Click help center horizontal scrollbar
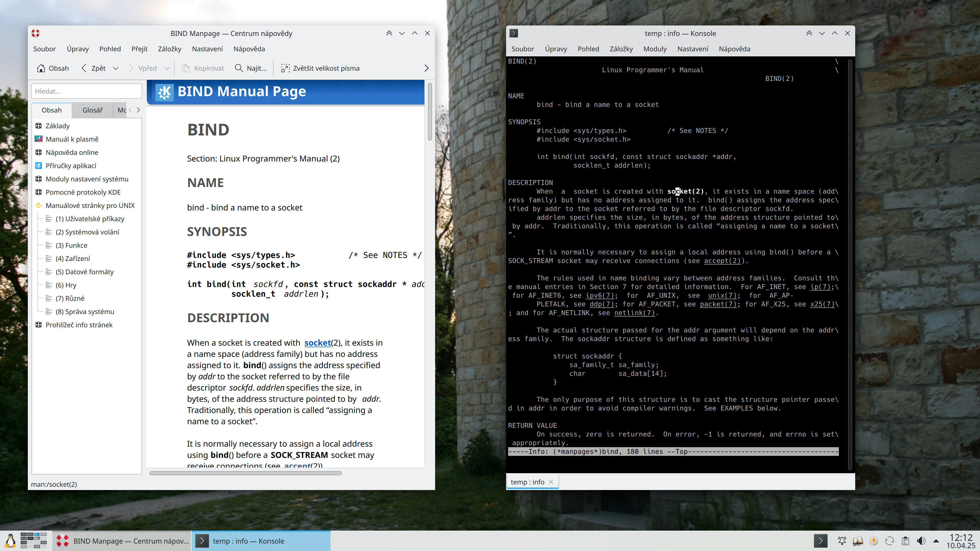Viewport: 980px width, 551px height. [245, 473]
